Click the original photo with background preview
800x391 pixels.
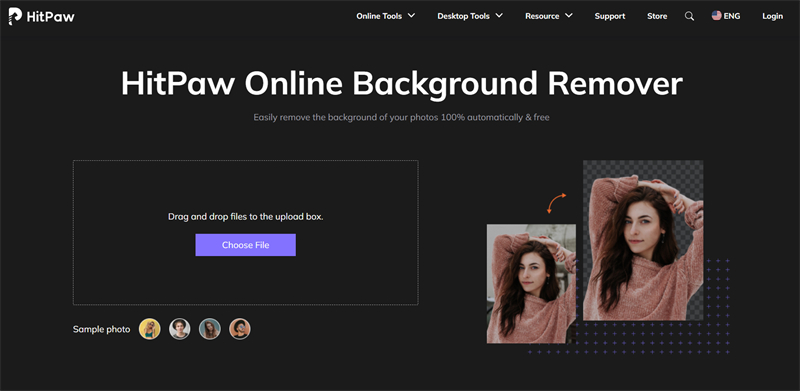(531, 283)
